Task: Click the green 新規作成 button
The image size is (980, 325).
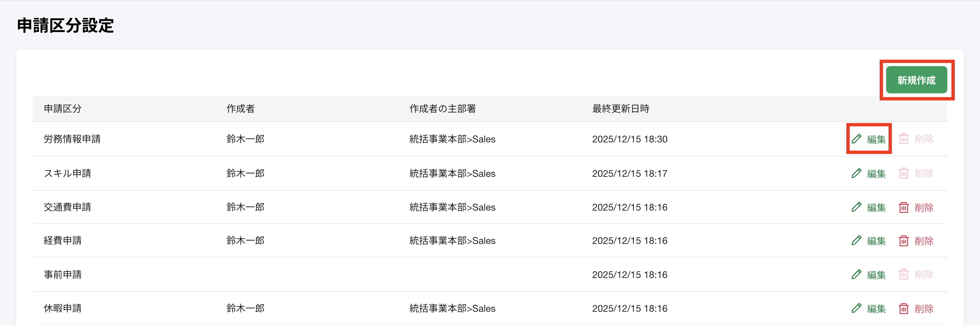Action: pos(916,80)
